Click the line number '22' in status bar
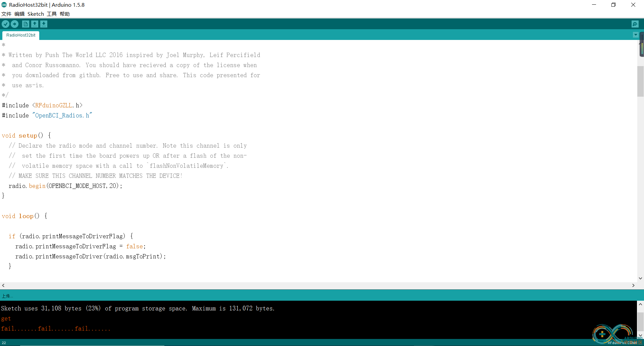 pyautogui.click(x=4, y=343)
